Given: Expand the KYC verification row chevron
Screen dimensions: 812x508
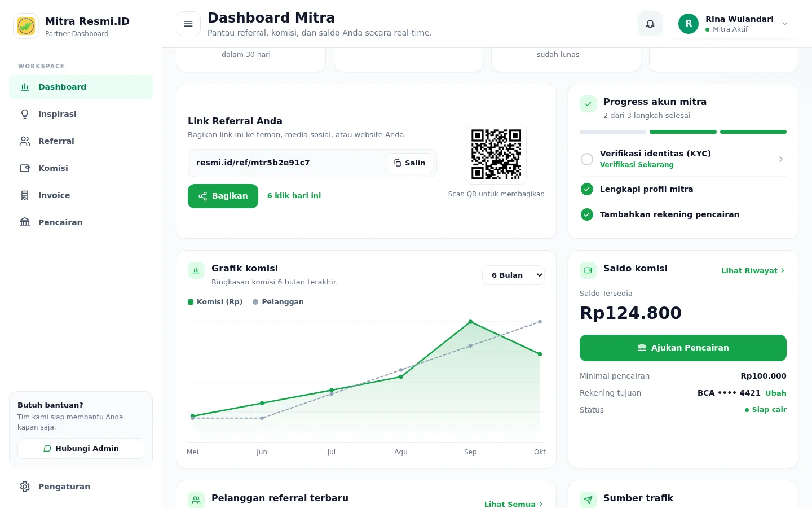Looking at the screenshot, I should coord(781,159).
